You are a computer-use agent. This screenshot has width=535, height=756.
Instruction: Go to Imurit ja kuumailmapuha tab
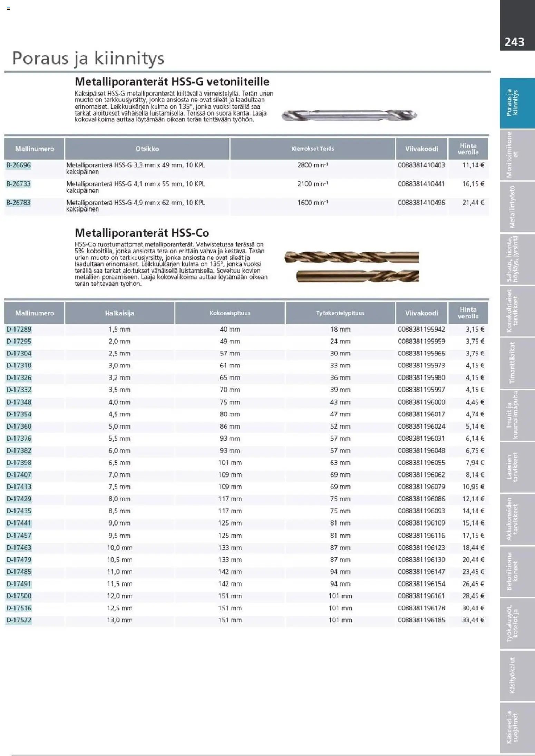[517, 415]
